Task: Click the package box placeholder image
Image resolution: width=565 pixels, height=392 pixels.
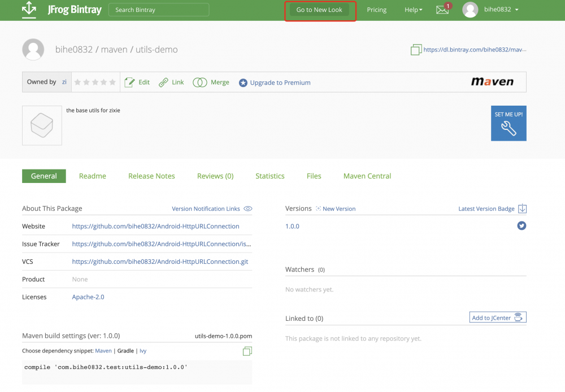Action: click(42, 125)
